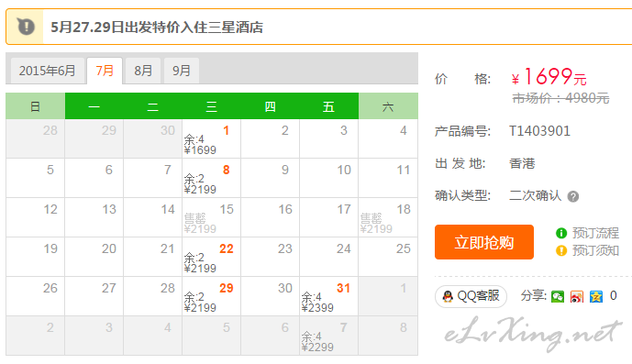
Task: Choose July 29 departure date
Action: (211, 296)
